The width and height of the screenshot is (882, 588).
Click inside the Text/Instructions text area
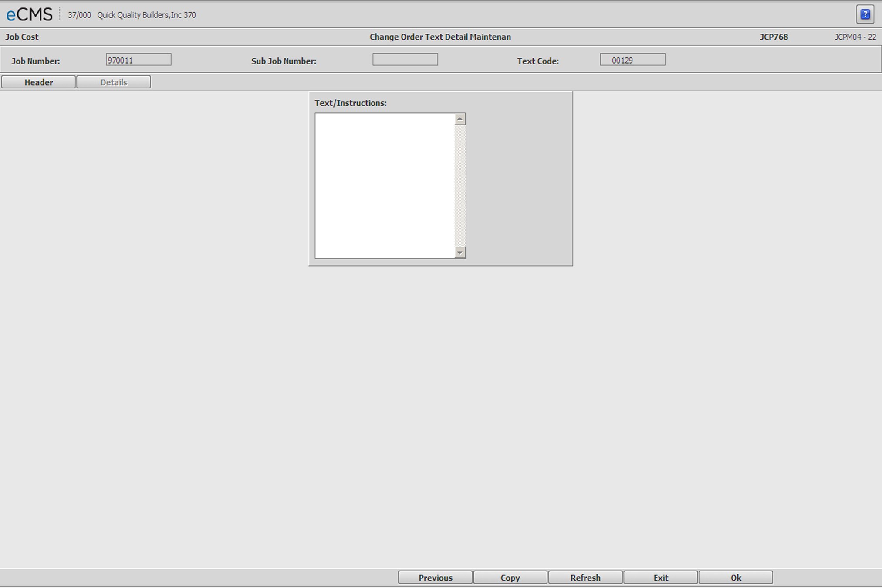385,186
